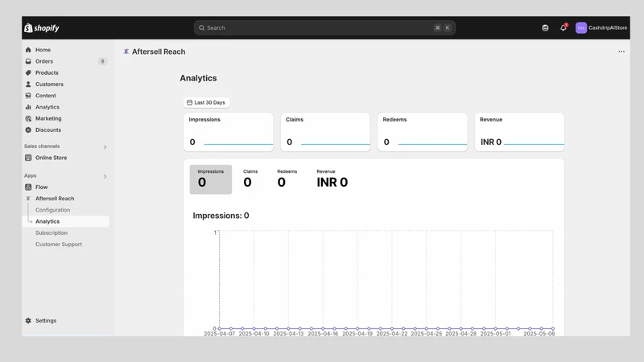This screenshot has height=362, width=644.
Task: Switch chart to Revenue INR 0 metric
Action: (x=332, y=179)
